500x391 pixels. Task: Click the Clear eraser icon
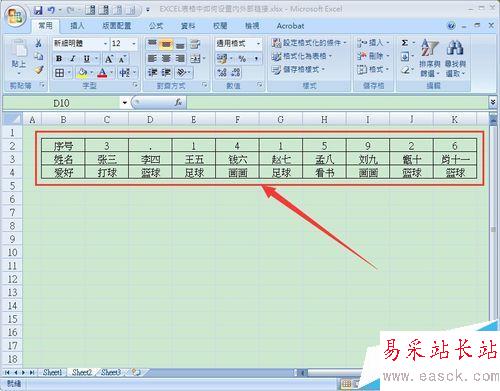(405, 70)
